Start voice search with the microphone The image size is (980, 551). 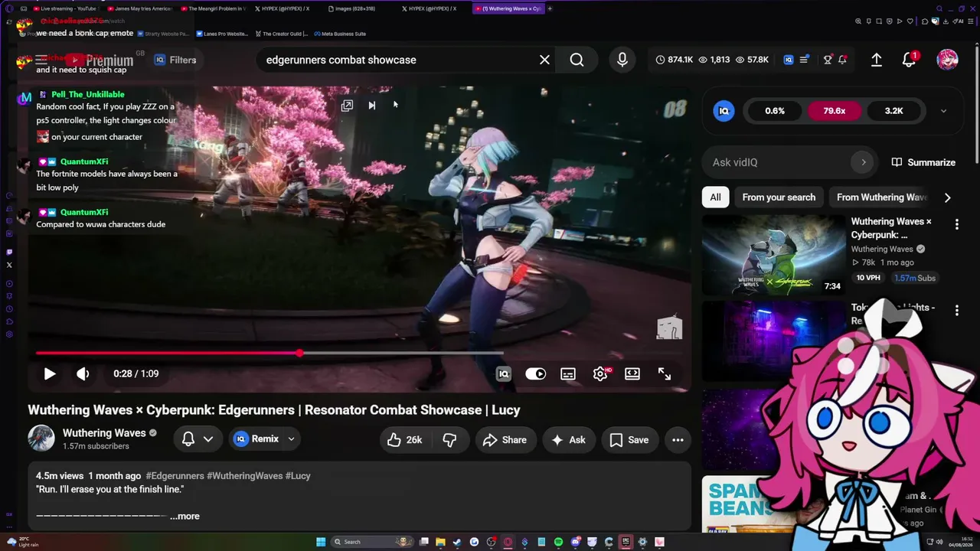pos(622,60)
